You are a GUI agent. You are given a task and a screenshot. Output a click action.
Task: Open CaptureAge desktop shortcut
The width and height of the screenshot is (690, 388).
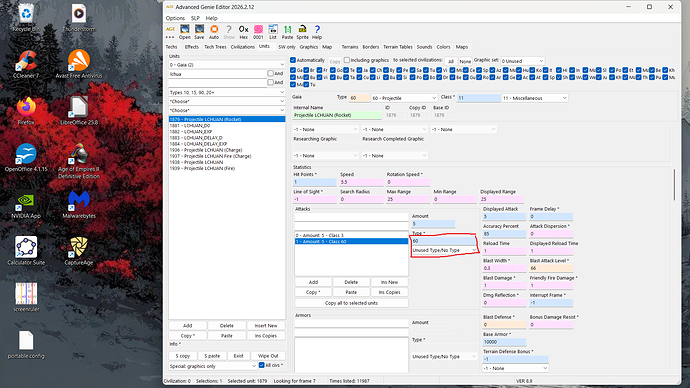pyautogui.click(x=79, y=251)
